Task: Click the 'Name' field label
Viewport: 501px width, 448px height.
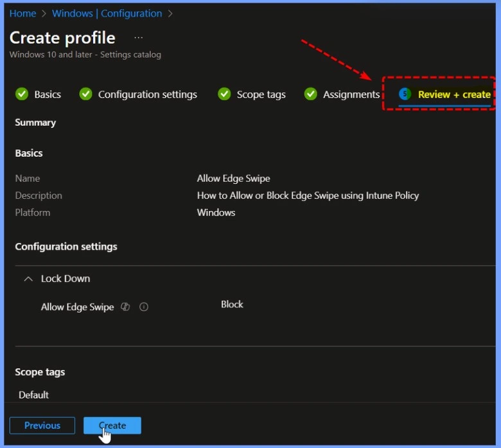Action: point(28,179)
